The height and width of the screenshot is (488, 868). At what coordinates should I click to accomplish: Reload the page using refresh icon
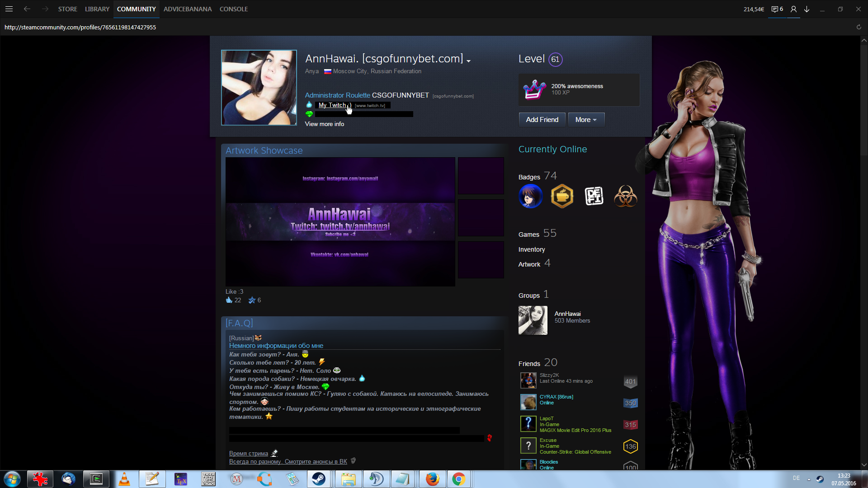tap(859, 27)
